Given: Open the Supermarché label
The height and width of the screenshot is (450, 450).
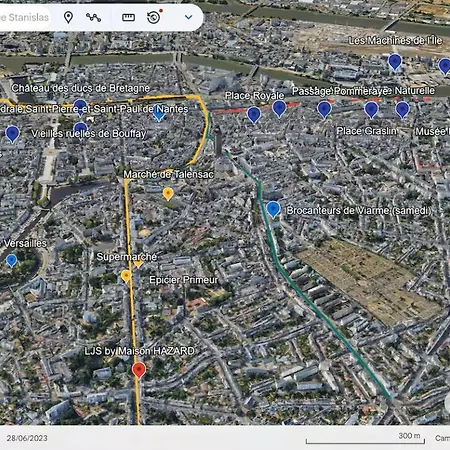Looking at the screenshot, I should (126, 257).
